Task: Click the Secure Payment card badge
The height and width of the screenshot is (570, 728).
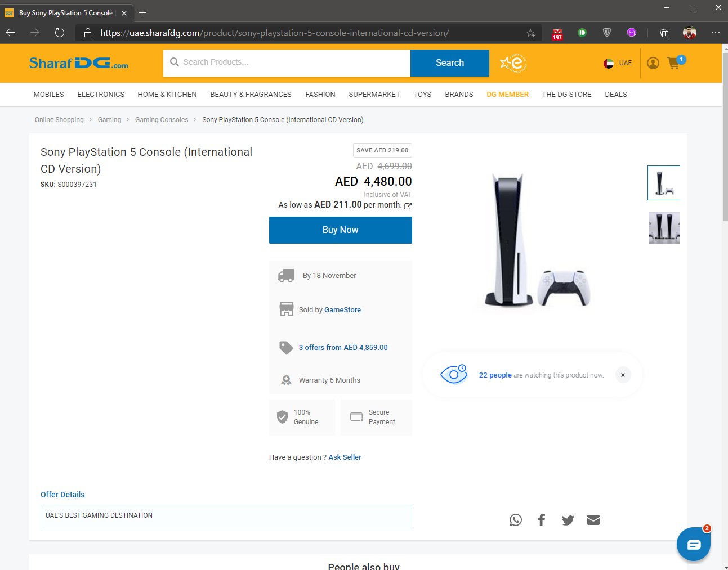Action: click(x=376, y=417)
